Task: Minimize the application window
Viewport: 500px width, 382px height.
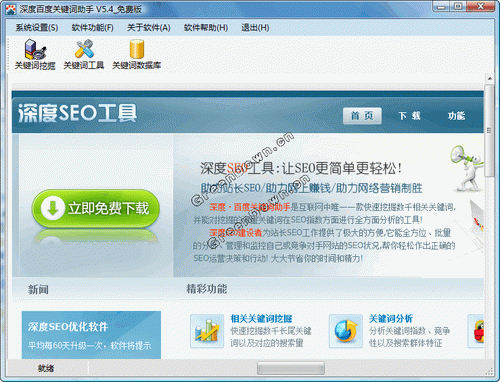Action: click(441, 6)
